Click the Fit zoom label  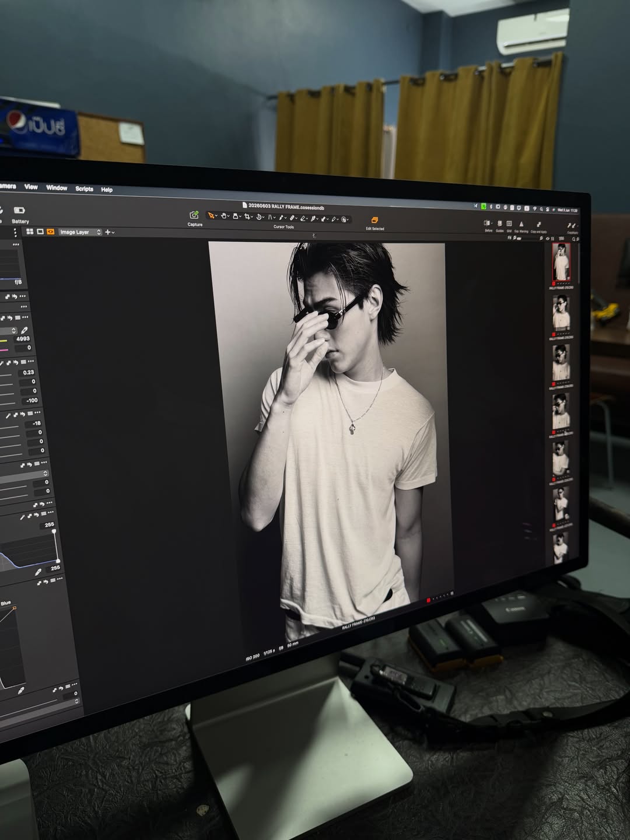(509, 238)
